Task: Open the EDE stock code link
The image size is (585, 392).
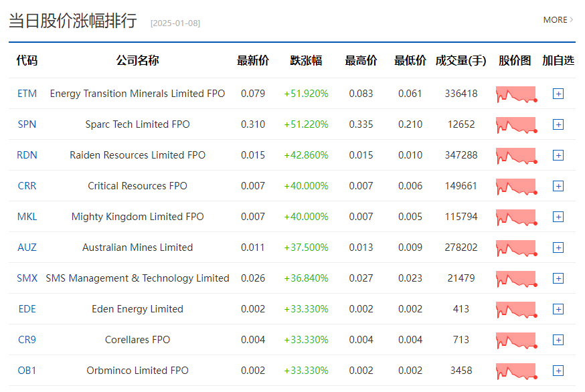Action: [x=27, y=309]
